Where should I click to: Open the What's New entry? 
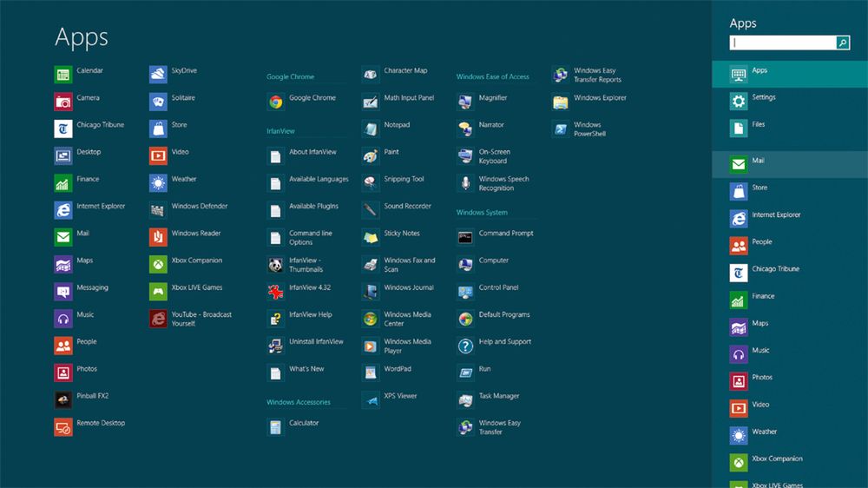296,373
